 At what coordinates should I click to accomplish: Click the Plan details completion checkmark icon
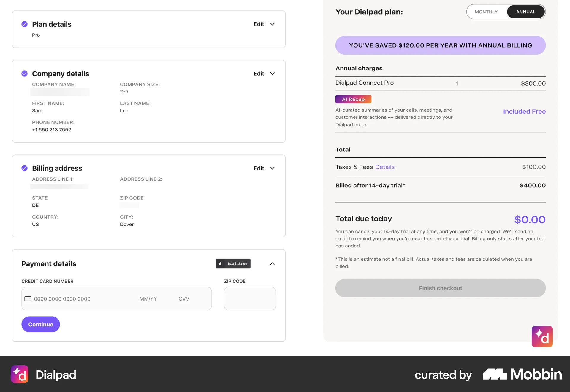pyautogui.click(x=25, y=24)
